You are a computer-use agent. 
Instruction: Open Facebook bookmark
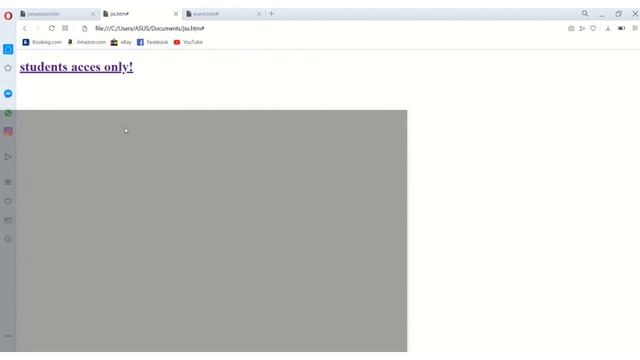[152, 42]
